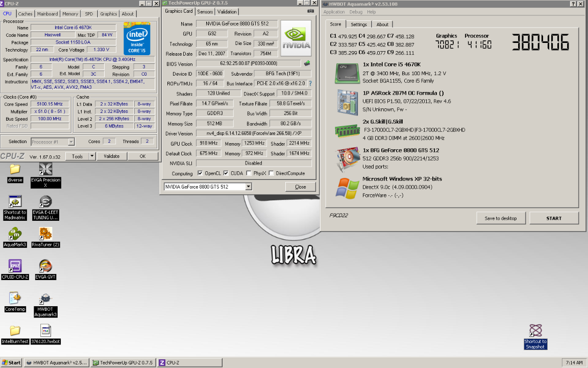Click the motherboard icon in HWBOT Aquamark
The height and width of the screenshot is (368, 588).
[347, 102]
